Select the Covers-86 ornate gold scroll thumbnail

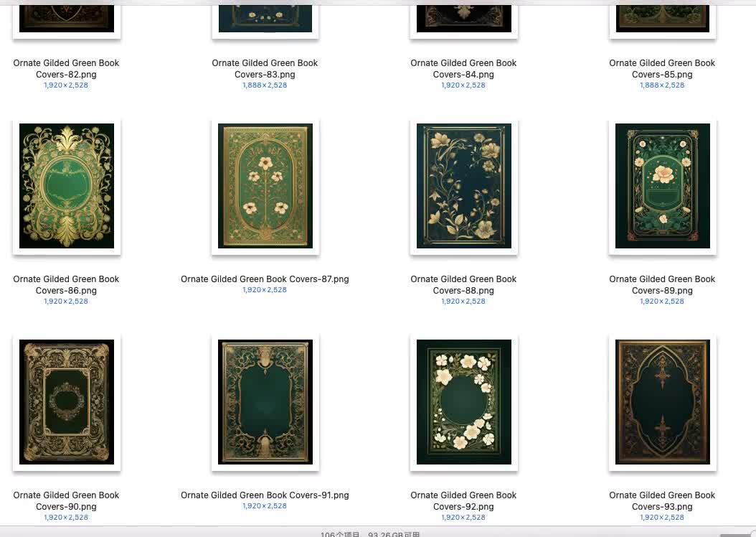(67, 186)
